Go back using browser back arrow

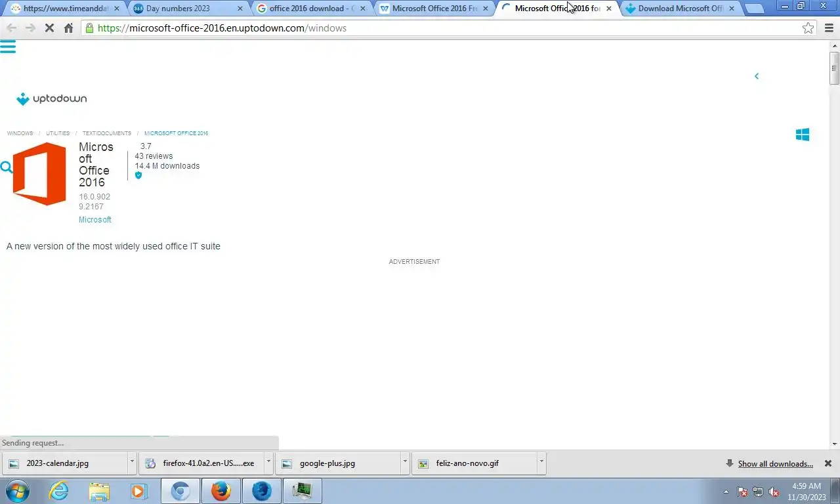[11, 28]
